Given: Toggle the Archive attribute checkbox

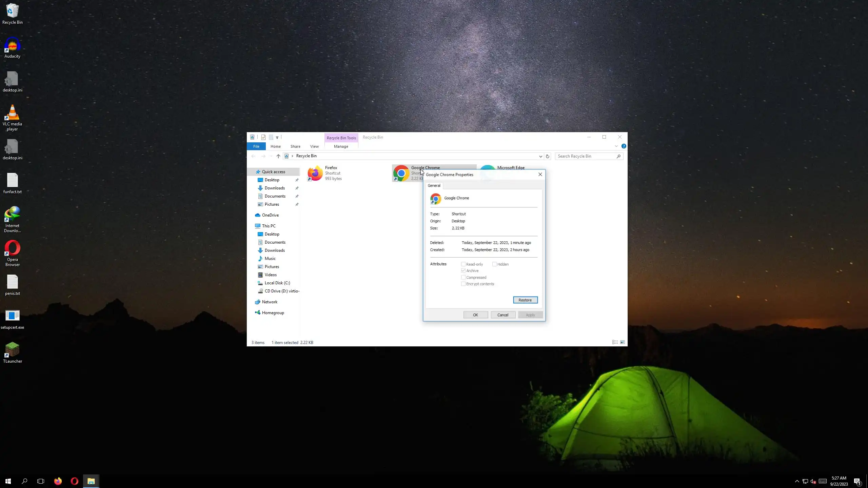Looking at the screenshot, I should coord(463,270).
